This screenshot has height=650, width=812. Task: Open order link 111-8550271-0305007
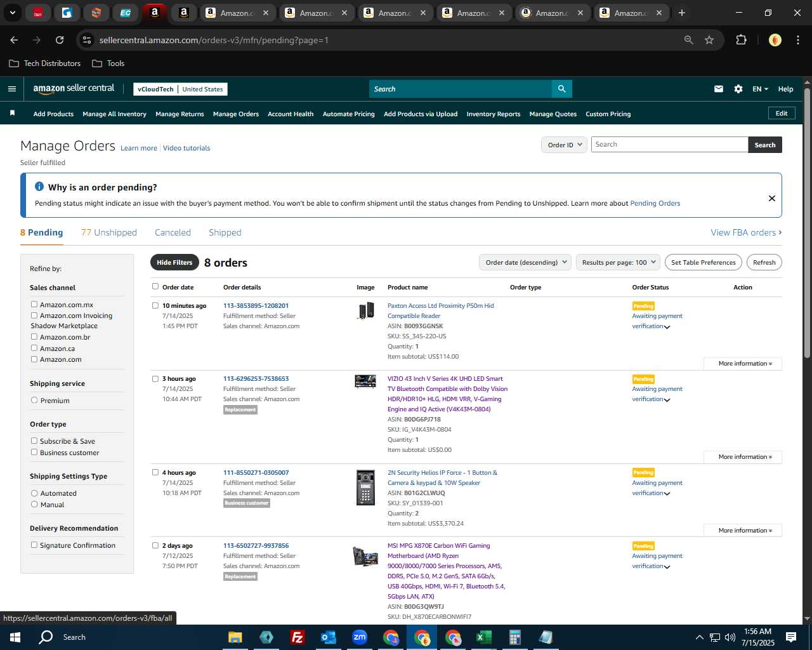pyautogui.click(x=256, y=472)
